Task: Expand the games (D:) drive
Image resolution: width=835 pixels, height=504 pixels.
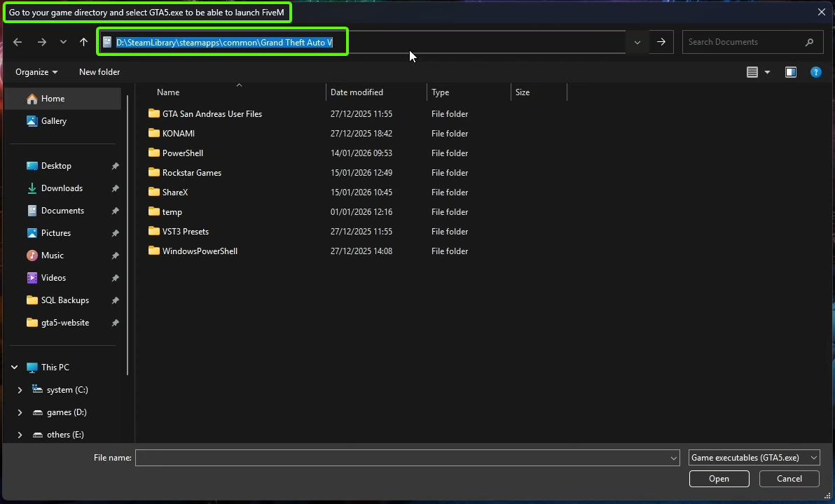Action: coord(20,412)
